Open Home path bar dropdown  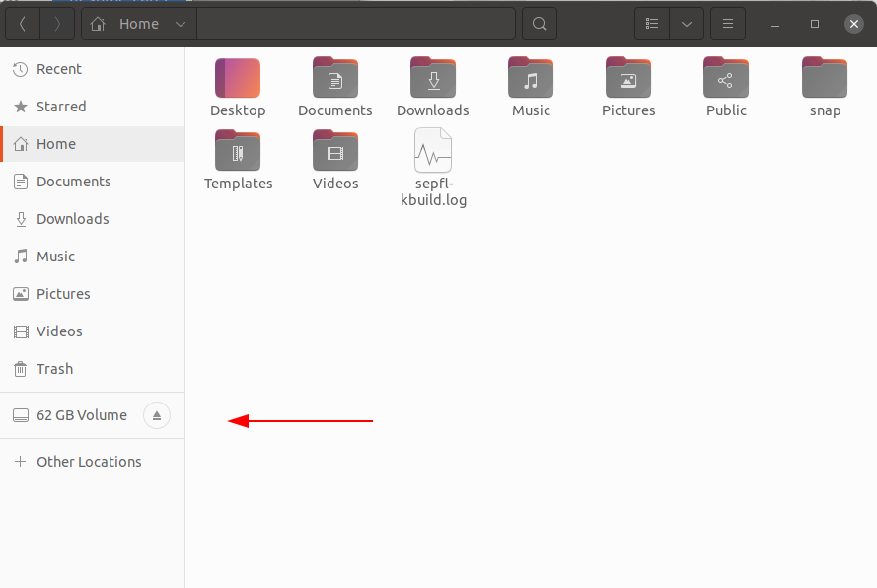pos(179,24)
